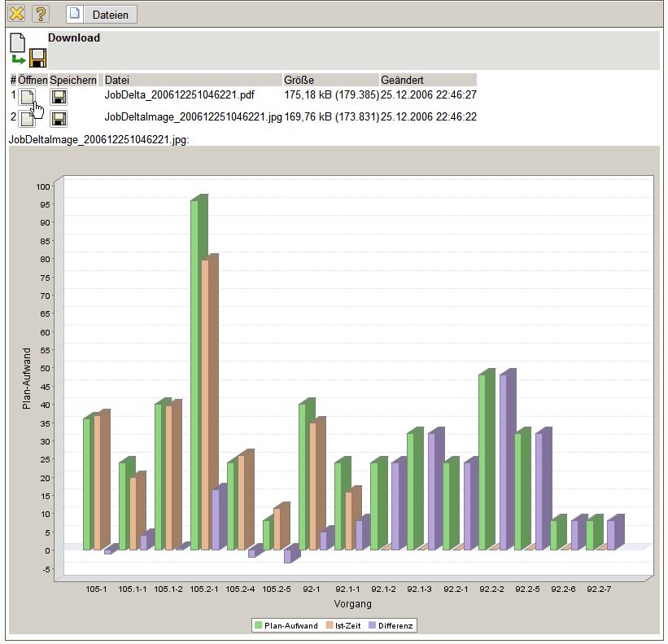The width and height of the screenshot is (668, 644).
Task: Click the Speichern column header
Action: [73, 80]
